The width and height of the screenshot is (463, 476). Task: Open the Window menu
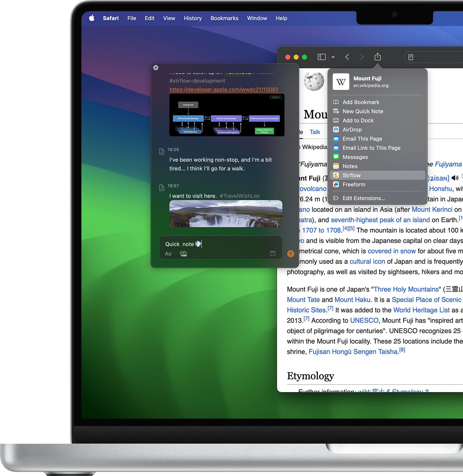click(x=257, y=18)
